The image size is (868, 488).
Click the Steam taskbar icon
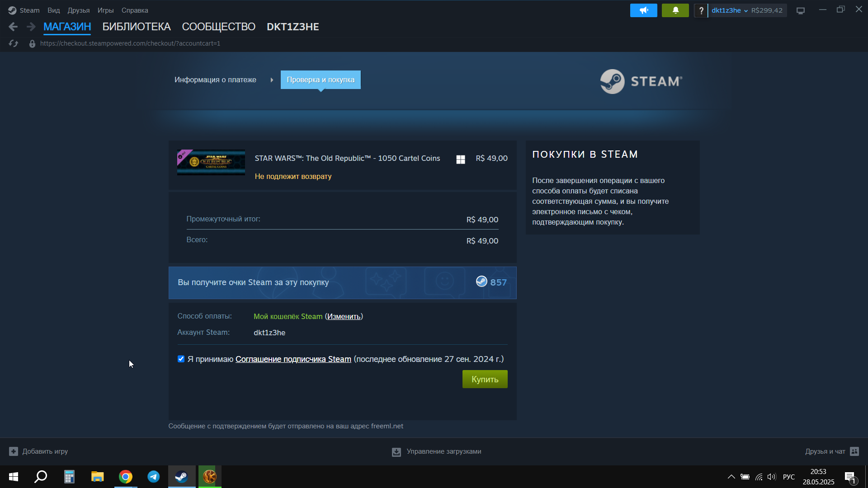[182, 477]
